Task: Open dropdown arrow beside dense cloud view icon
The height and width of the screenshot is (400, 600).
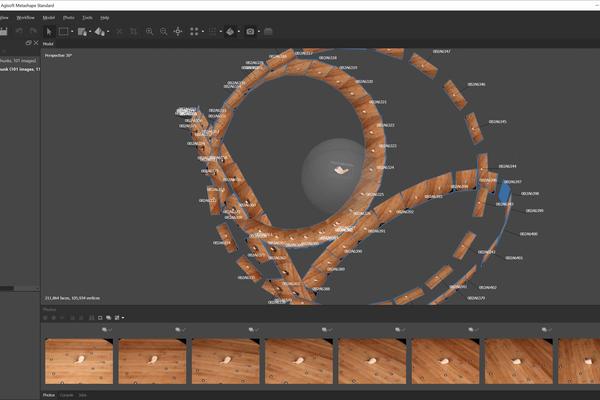Action: (x=220, y=32)
